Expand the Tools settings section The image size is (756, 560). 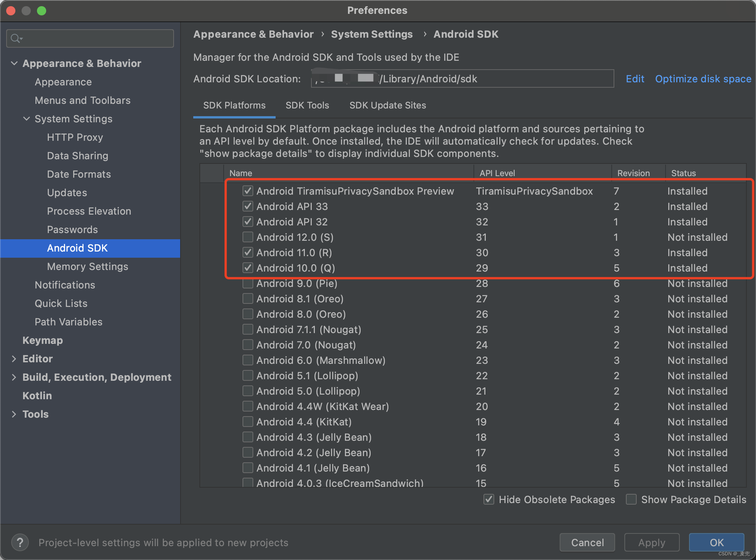tap(14, 414)
